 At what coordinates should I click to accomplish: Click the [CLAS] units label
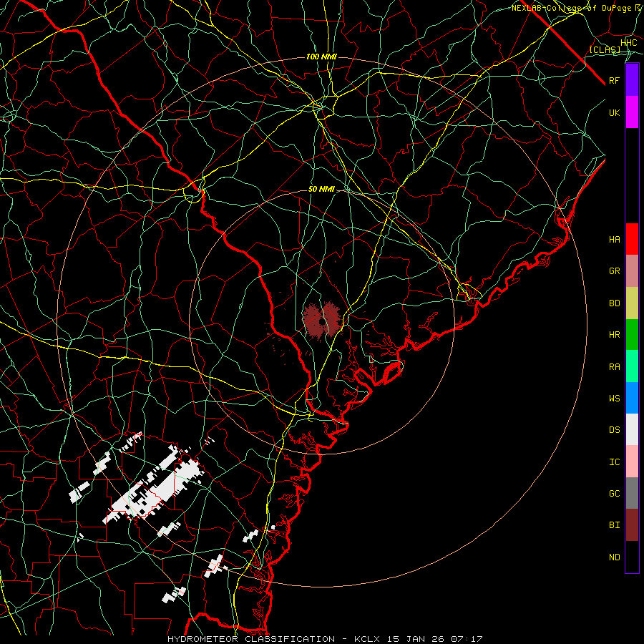pos(605,49)
